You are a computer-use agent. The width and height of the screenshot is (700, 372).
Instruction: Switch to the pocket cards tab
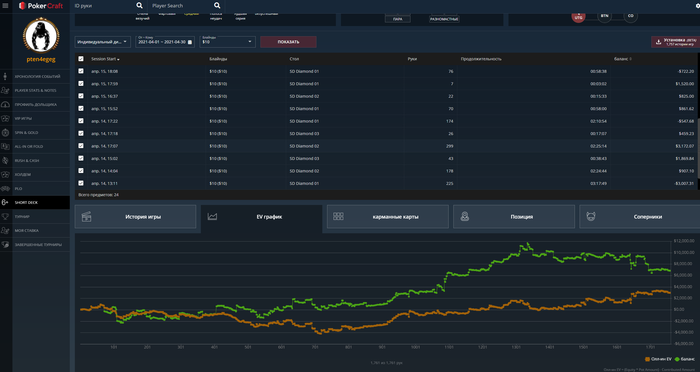coord(388,217)
